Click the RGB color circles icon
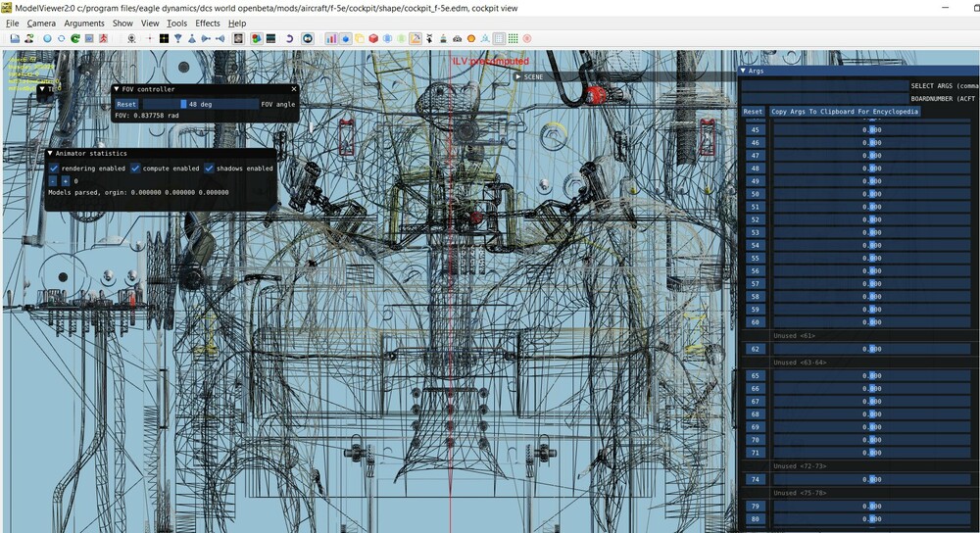Screen dimensions: 980x533 tap(256, 38)
